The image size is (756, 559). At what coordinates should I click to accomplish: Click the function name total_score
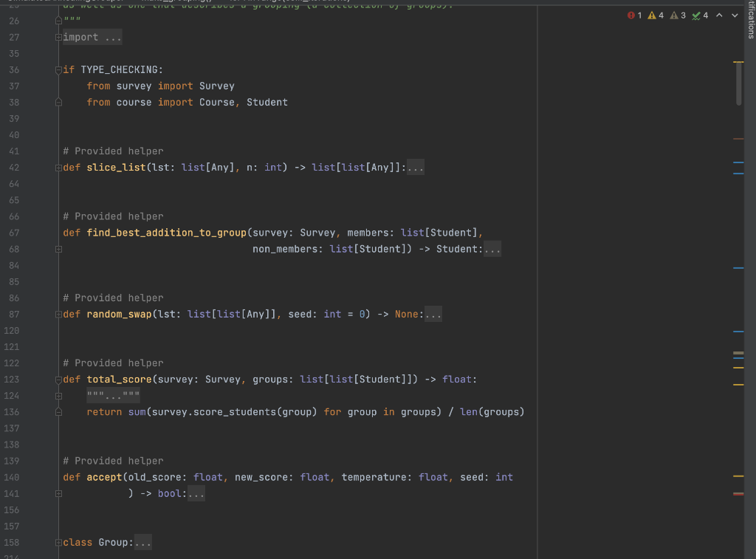click(119, 379)
